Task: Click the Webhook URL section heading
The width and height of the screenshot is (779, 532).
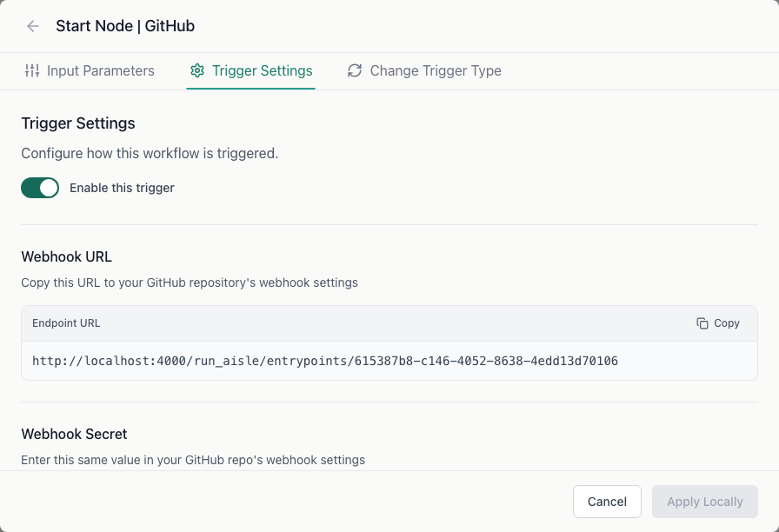Action: click(x=67, y=256)
